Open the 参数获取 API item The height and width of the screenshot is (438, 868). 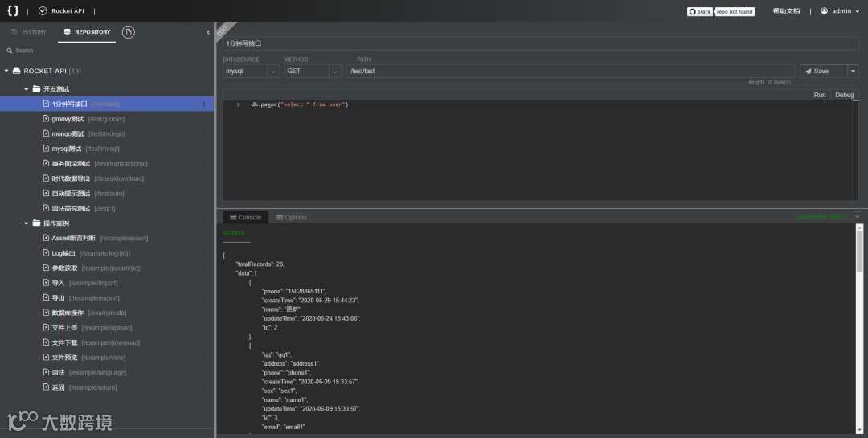[106, 268]
